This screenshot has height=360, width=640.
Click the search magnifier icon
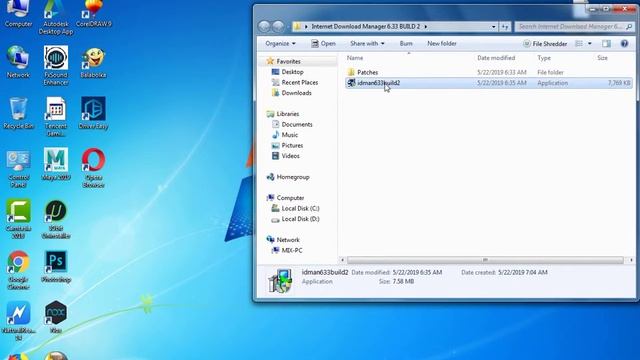coord(629,27)
